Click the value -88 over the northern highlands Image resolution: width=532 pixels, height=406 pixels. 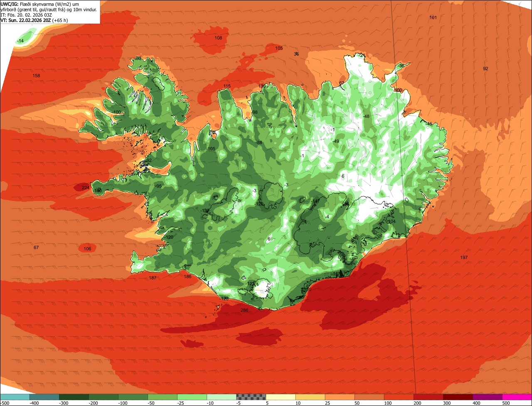259,142
